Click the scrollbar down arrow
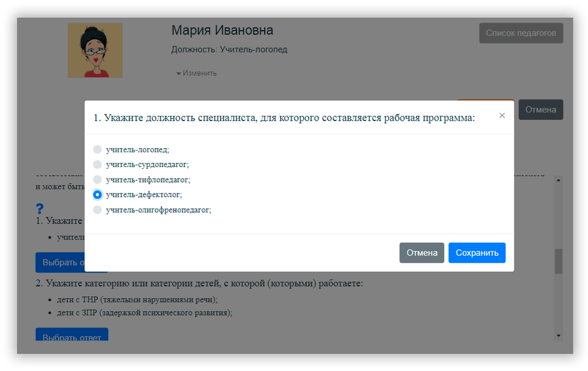588x371 pixels. [x=558, y=335]
